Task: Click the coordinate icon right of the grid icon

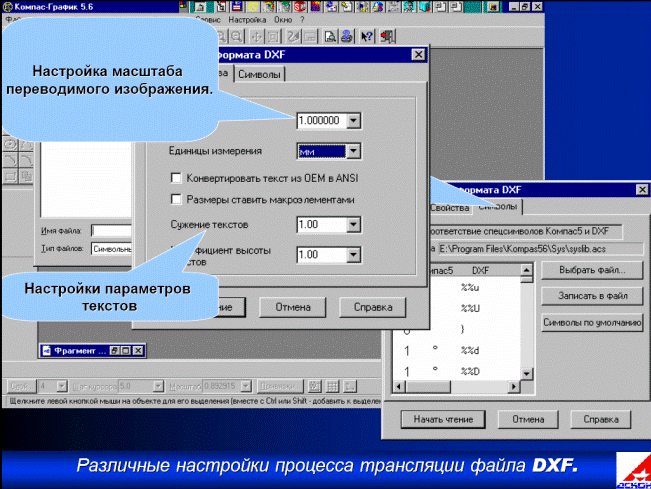Action: click(350, 386)
